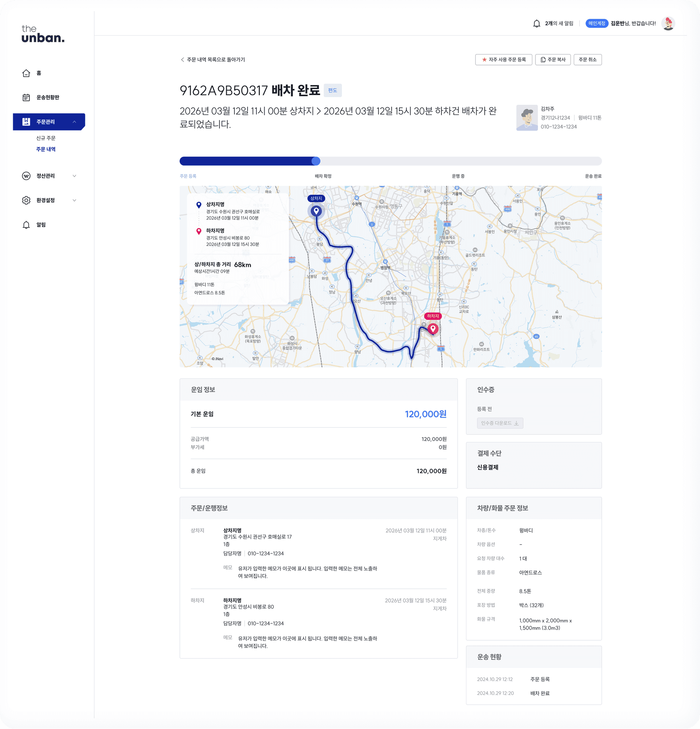The width and height of the screenshot is (700, 729).
Task: Expand the 정산관리 section
Action: [75, 176]
